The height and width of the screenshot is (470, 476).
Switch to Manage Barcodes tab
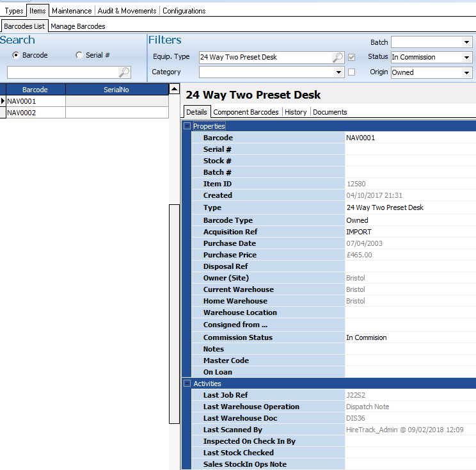(77, 26)
